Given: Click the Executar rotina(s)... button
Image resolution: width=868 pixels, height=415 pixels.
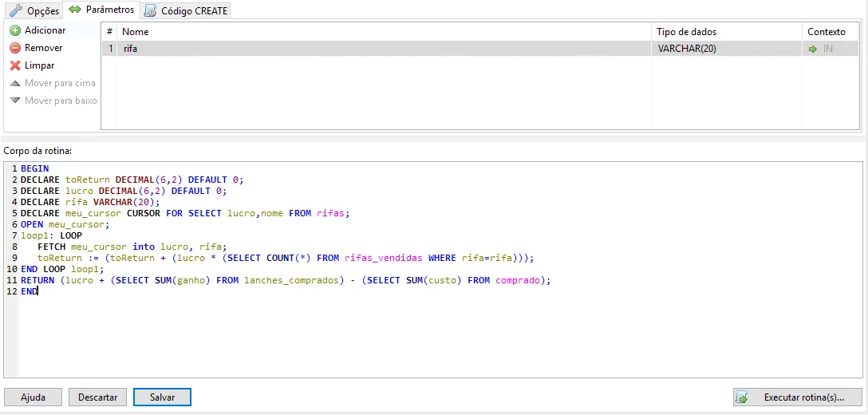Looking at the screenshot, I should point(798,397).
